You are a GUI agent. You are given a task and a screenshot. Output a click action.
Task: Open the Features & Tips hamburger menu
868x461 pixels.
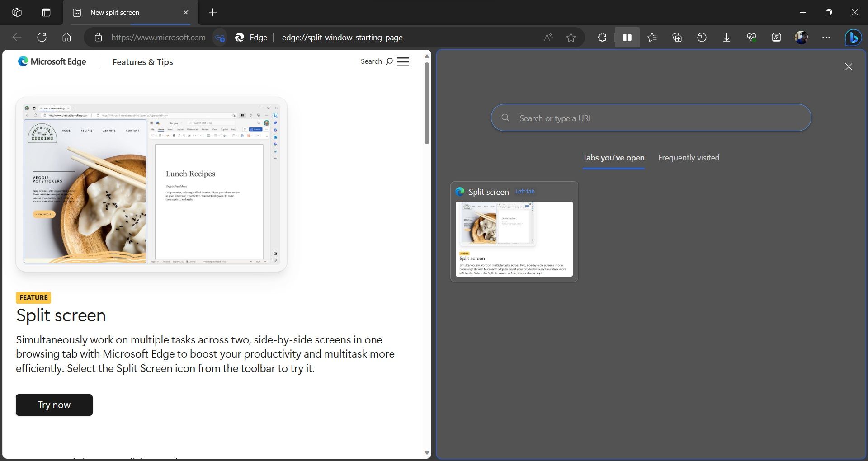pos(403,62)
